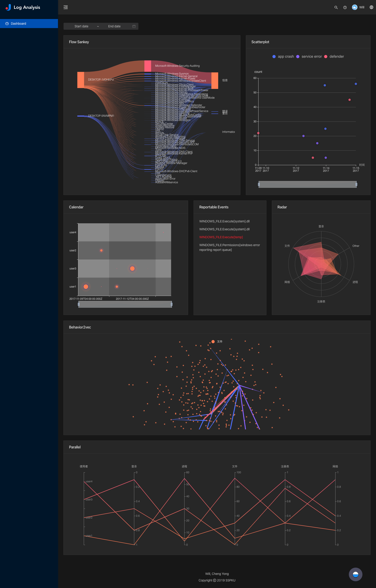Click the Will user avatar
Image resolution: width=376 pixels, height=588 pixels.
pos(354,7)
